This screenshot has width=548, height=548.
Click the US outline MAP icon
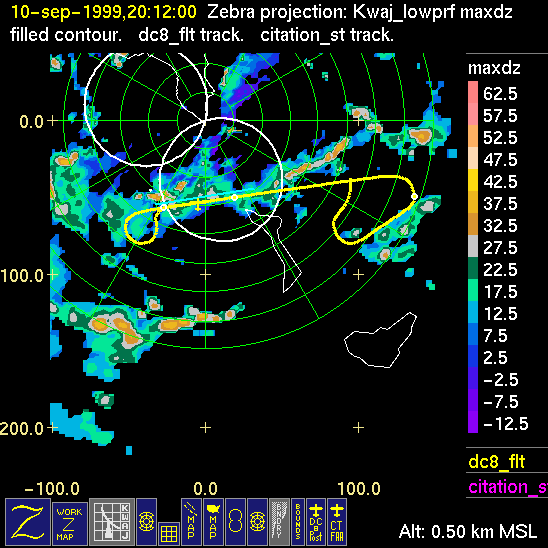(x=213, y=522)
